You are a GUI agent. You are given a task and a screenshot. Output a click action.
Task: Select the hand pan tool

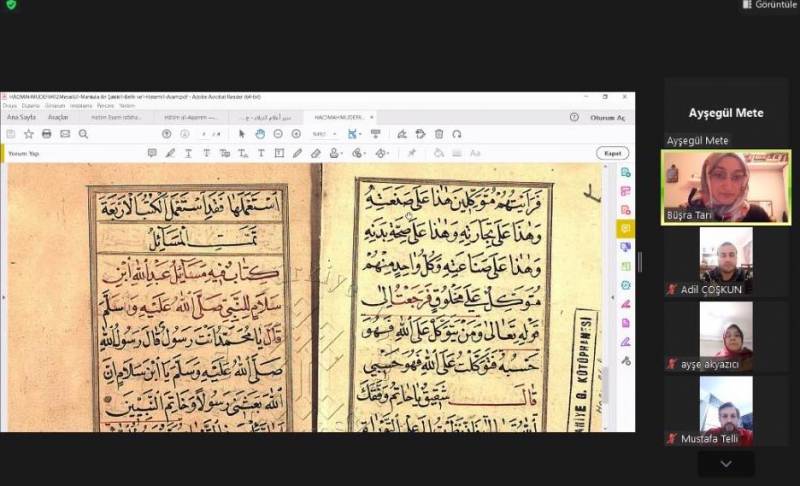click(x=259, y=134)
